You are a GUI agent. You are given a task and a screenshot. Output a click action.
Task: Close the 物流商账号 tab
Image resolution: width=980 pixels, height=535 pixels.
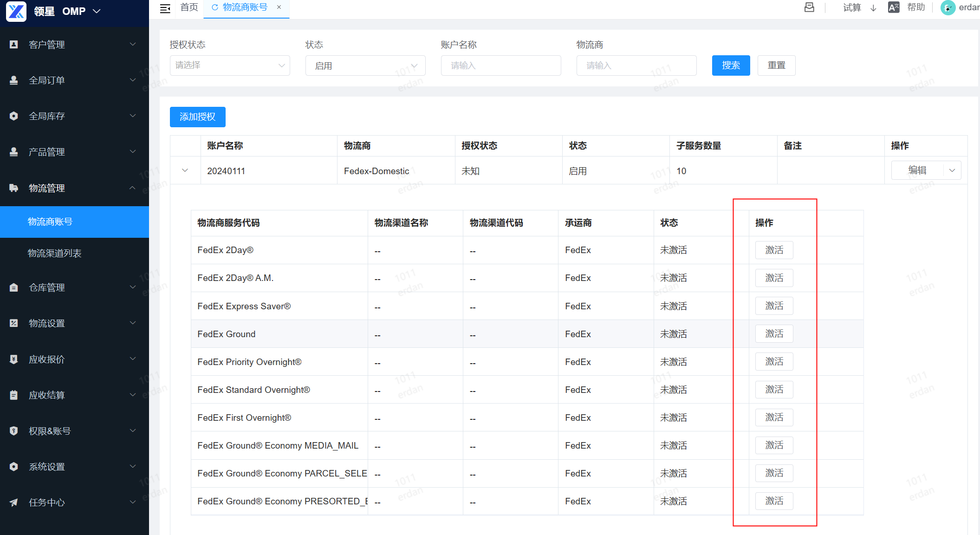[x=279, y=7]
